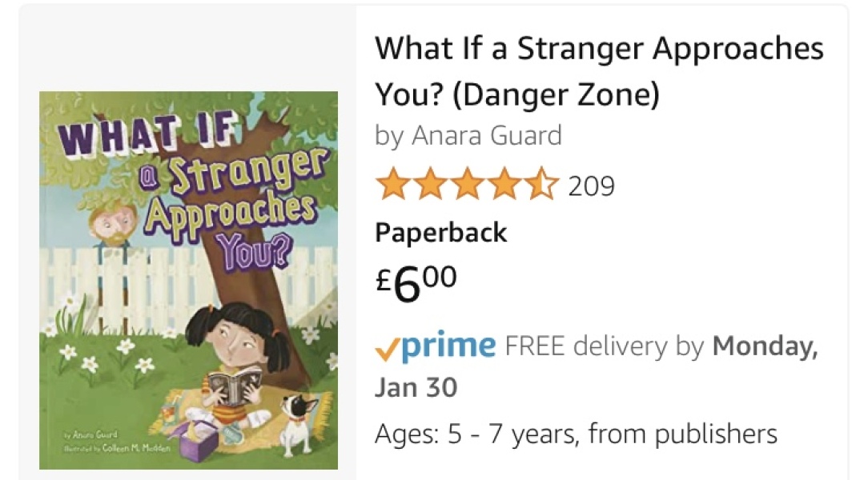Image resolution: width=868 pixels, height=480 pixels.
Task: Open the 209 ratings count
Action: 590,186
